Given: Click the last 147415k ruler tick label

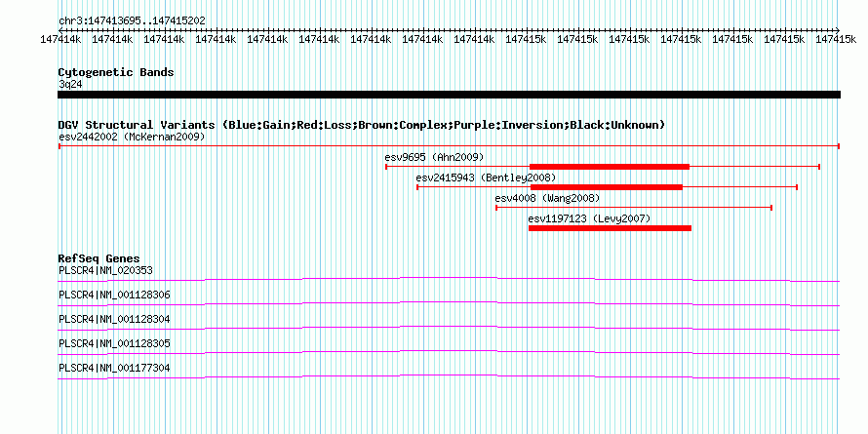Looking at the screenshot, I should coord(837,39).
